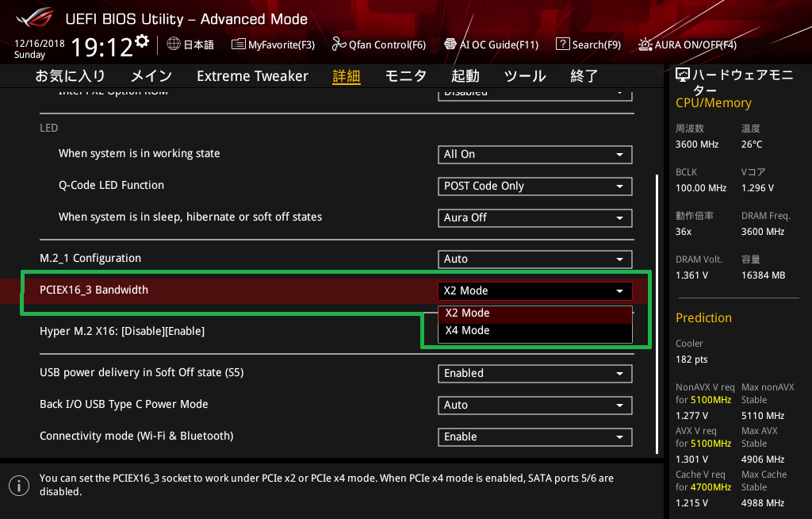Launch AI OC Guide brain icon

pyautogui.click(x=450, y=44)
